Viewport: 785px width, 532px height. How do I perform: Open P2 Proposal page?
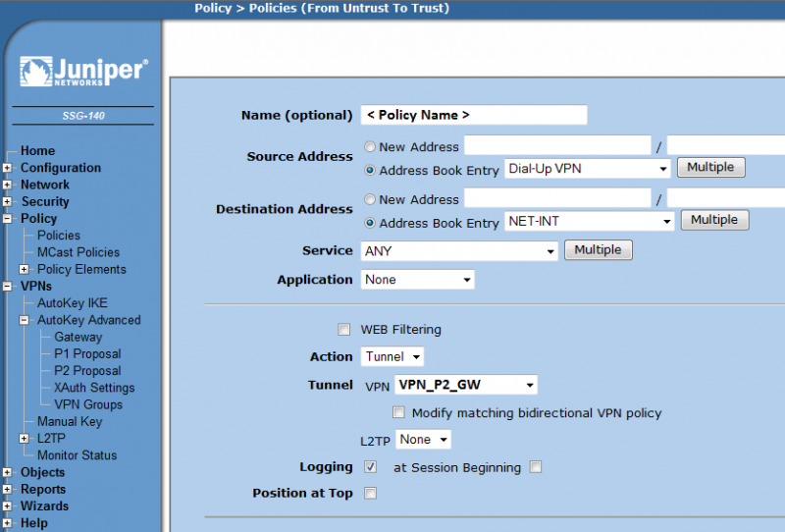(x=87, y=371)
